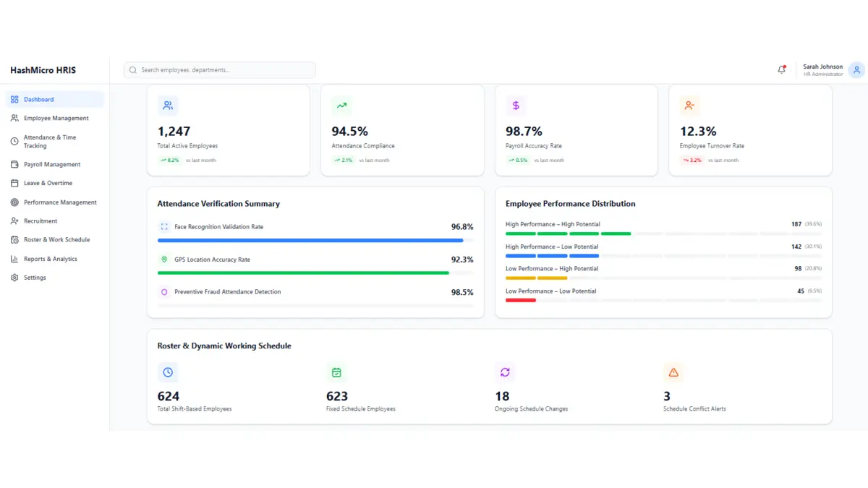Image resolution: width=868 pixels, height=488 pixels.
Task: Click the Face Recognition blue progress bar
Action: pos(310,240)
